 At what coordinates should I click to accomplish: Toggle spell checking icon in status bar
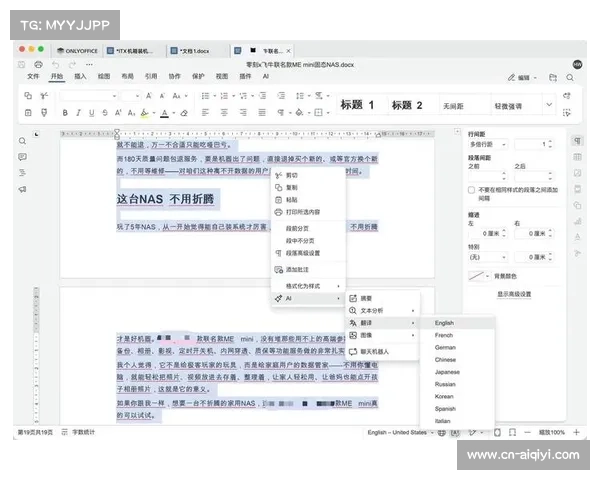point(455,432)
